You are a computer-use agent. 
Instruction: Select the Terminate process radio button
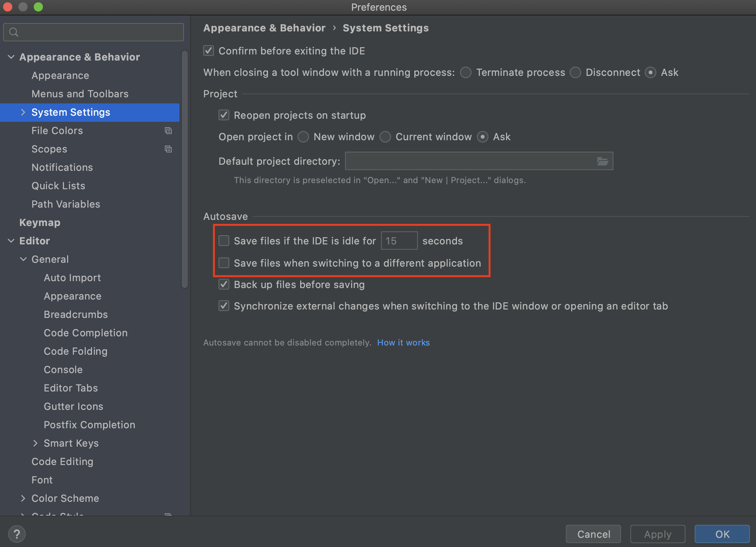(x=466, y=72)
